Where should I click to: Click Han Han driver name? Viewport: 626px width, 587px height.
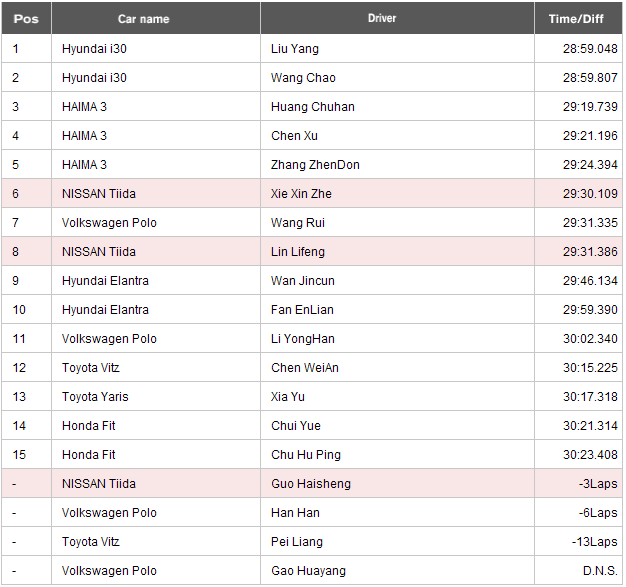point(295,513)
